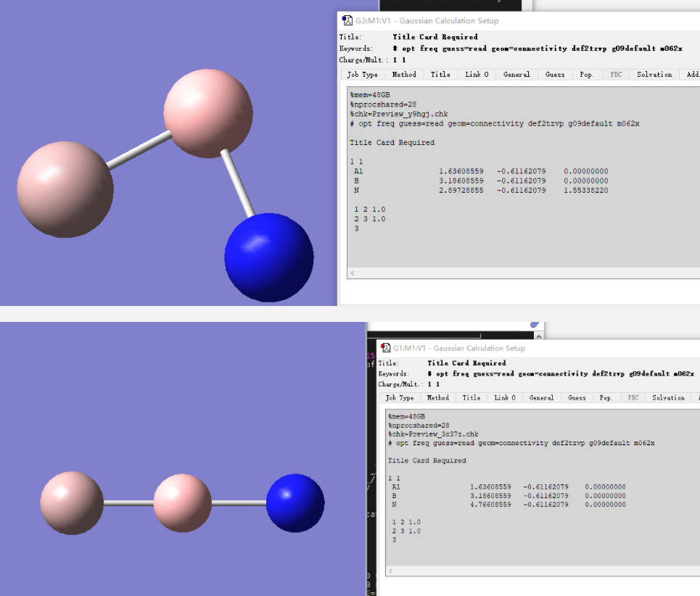
Task: Open Link 0 tab in G1:M1:V1 dialog
Action: point(505,398)
